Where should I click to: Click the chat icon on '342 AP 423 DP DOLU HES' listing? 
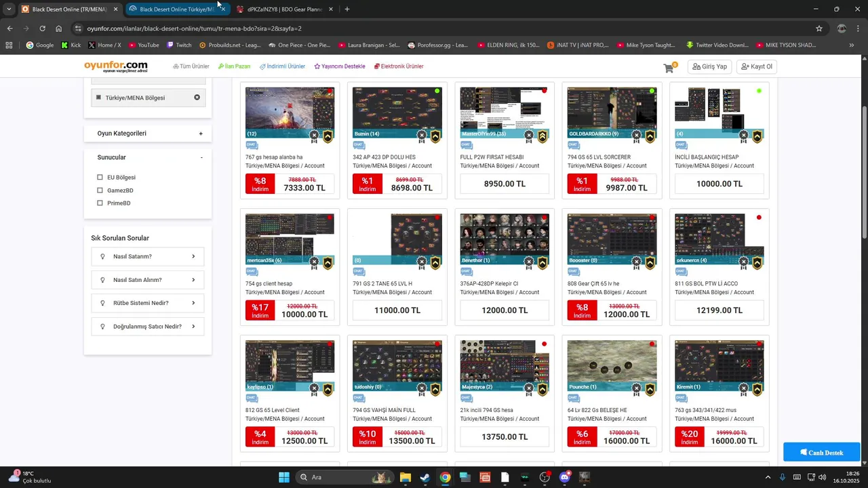pos(359,145)
